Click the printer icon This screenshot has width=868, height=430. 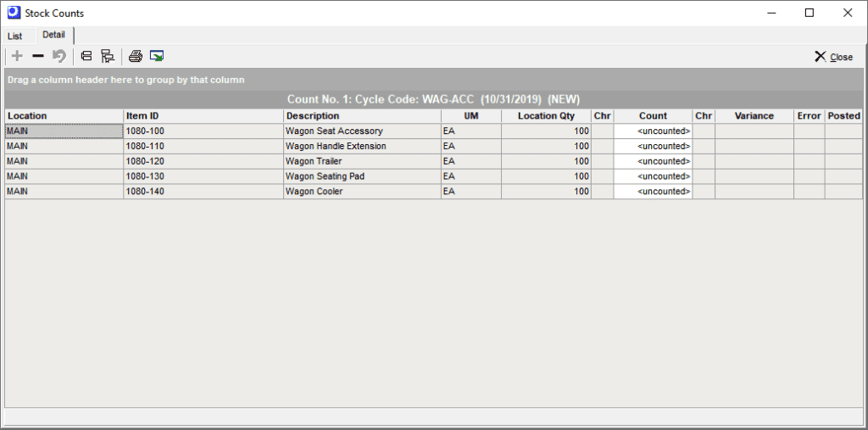[x=136, y=56]
